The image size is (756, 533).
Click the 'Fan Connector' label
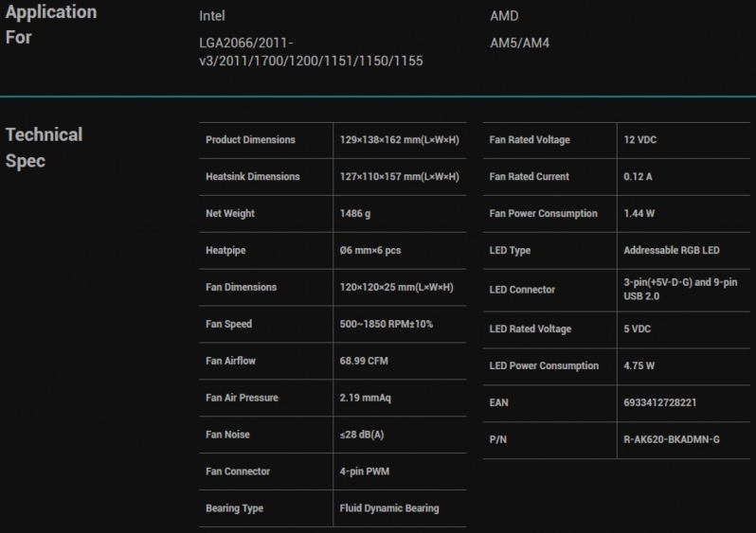(238, 471)
